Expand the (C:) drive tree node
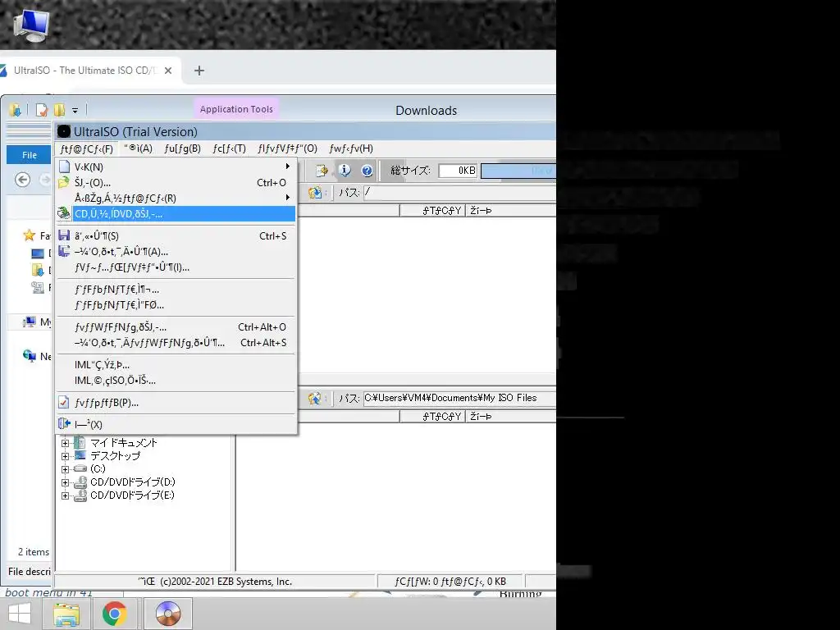This screenshot has width=840, height=630. (x=65, y=469)
